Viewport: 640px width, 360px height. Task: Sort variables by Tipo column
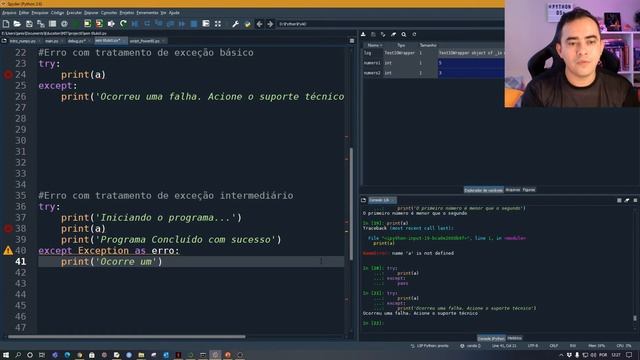coord(401,45)
